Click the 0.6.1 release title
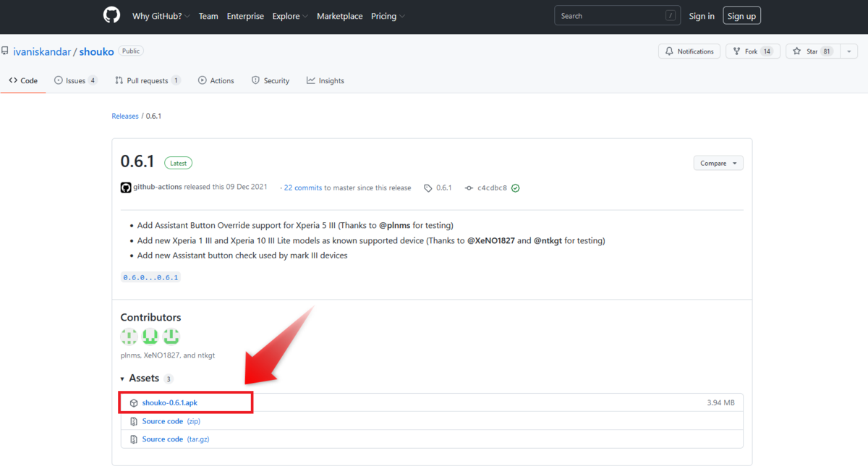 coord(137,162)
